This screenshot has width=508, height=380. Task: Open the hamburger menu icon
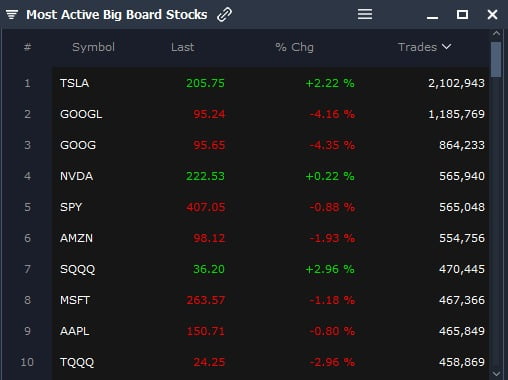[x=365, y=14]
